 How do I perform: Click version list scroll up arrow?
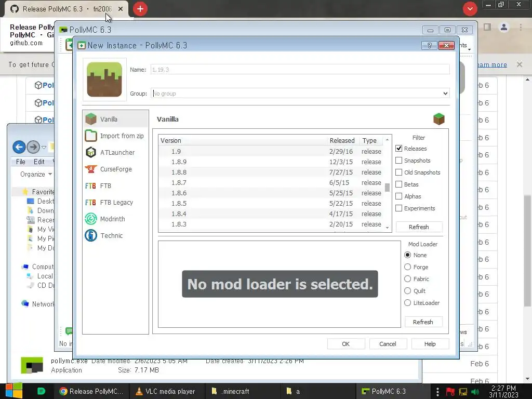coord(387,140)
